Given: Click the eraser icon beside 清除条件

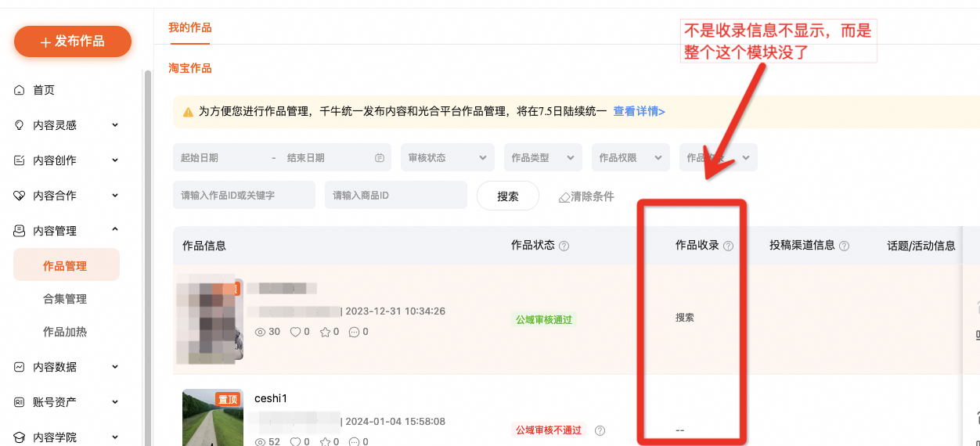Looking at the screenshot, I should point(564,197).
